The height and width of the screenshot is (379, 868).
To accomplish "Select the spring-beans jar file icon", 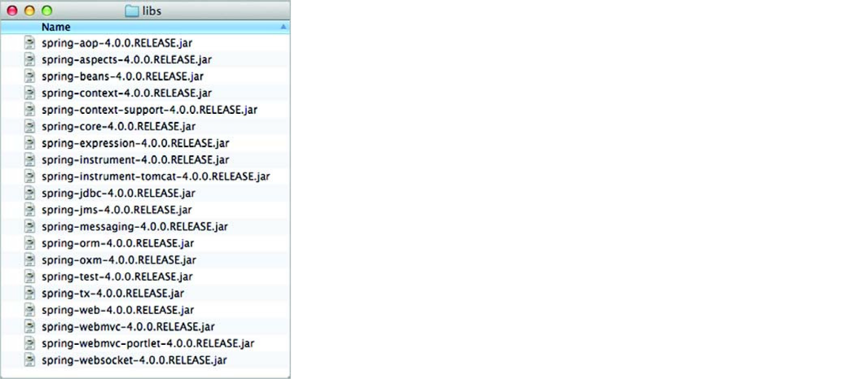I will click(x=30, y=76).
